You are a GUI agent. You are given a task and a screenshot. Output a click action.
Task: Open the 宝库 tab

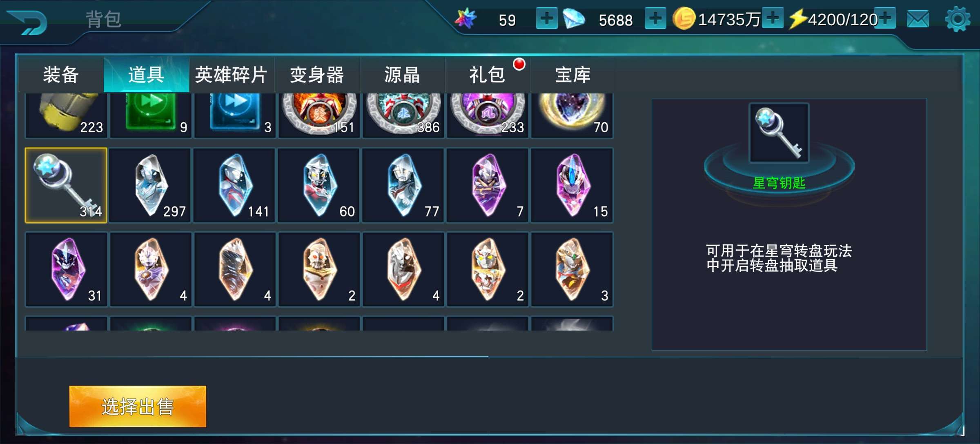[x=573, y=75]
